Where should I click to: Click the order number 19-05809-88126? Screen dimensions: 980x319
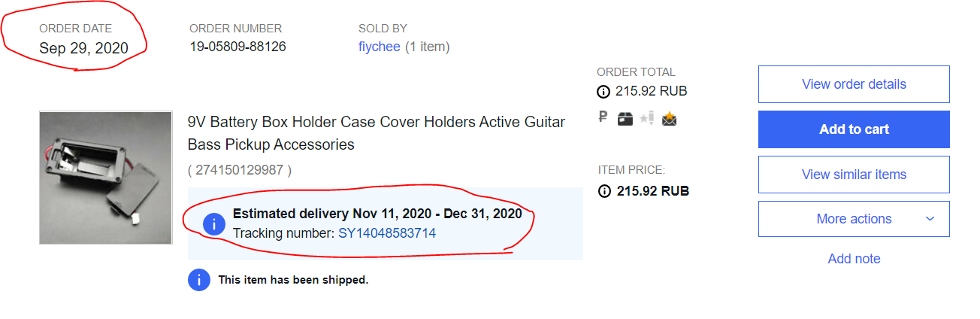click(x=237, y=47)
